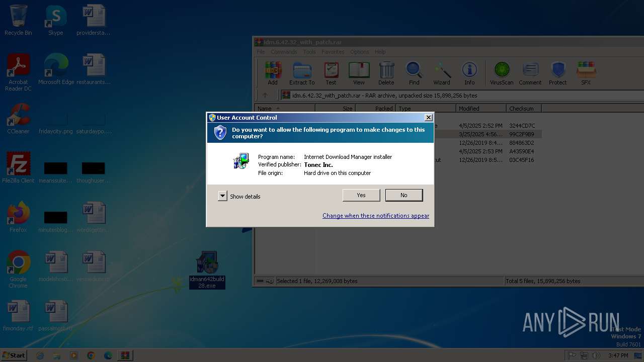
Task: Click the Info icon in WinRAR toolbar
Action: (469, 73)
